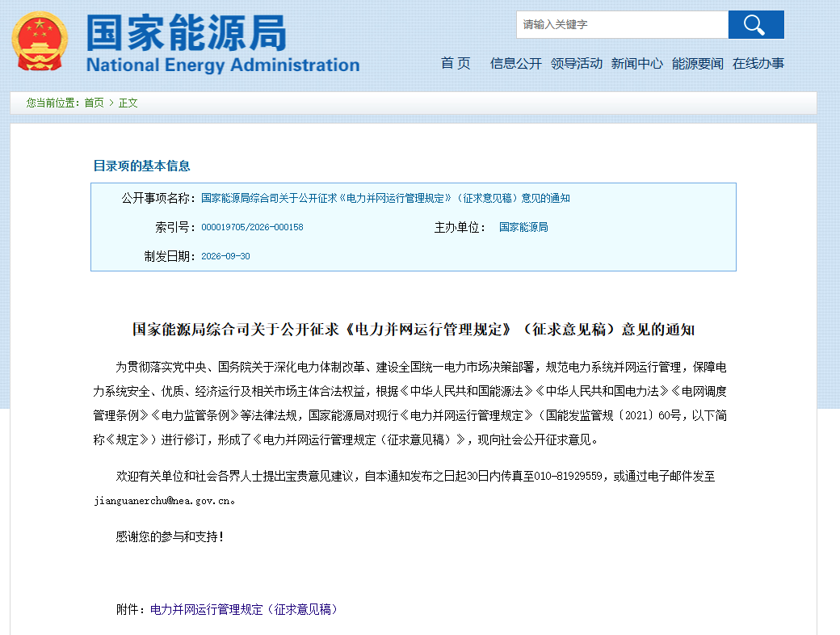Viewport: 840px width, 635px height.
Task: Click the 感谢您的参与和支持 line
Action: pyautogui.click(x=170, y=536)
